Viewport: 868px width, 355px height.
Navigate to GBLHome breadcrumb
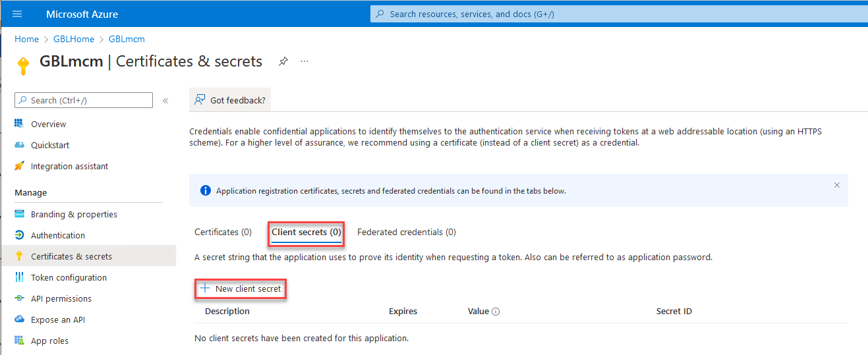pos(74,39)
